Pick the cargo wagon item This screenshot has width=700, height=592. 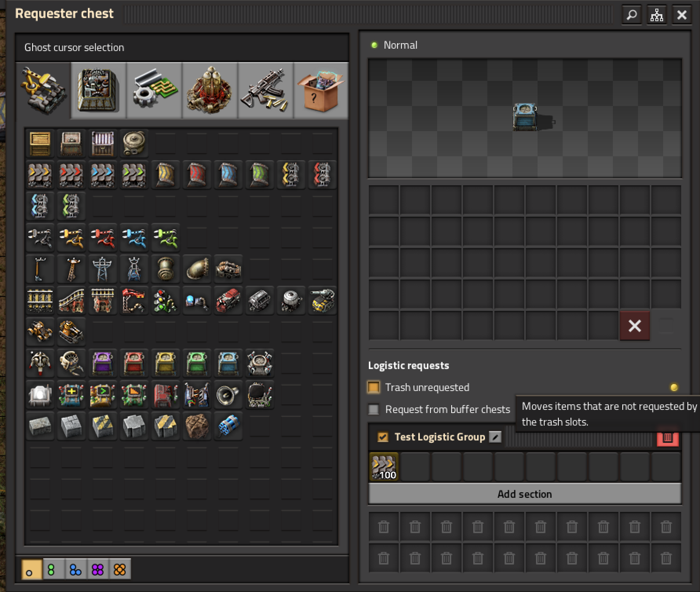[x=260, y=301]
